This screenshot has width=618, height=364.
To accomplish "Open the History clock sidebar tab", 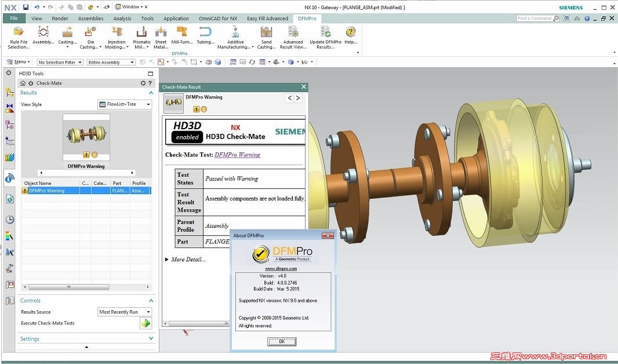I will coord(10,220).
